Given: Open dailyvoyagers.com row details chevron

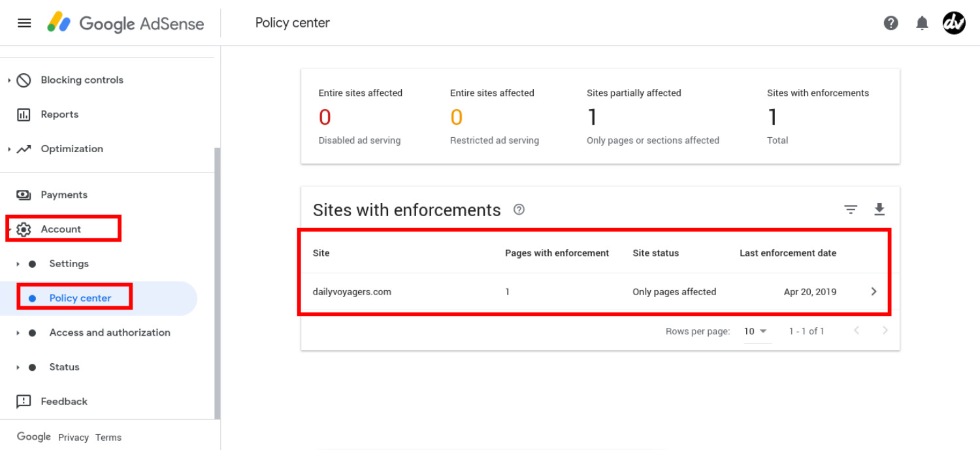Looking at the screenshot, I should tap(874, 291).
